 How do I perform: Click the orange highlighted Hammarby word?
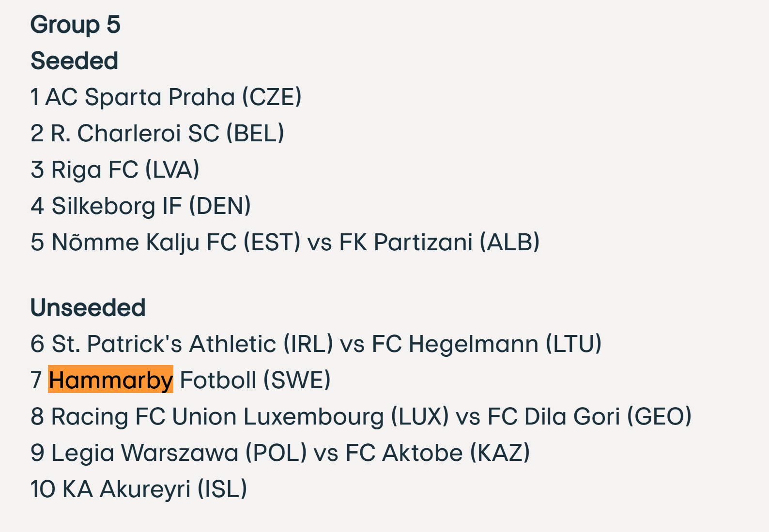111,380
